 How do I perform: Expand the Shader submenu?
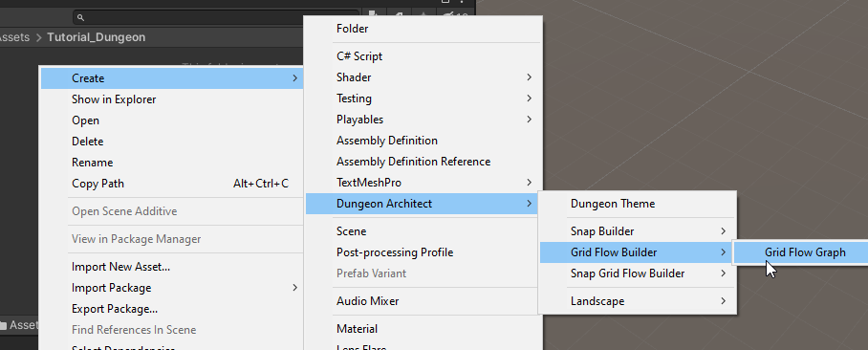[423, 77]
